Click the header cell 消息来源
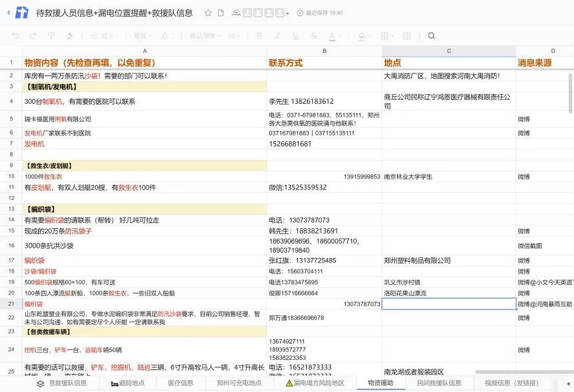The width and height of the screenshot is (574, 392). [x=545, y=63]
